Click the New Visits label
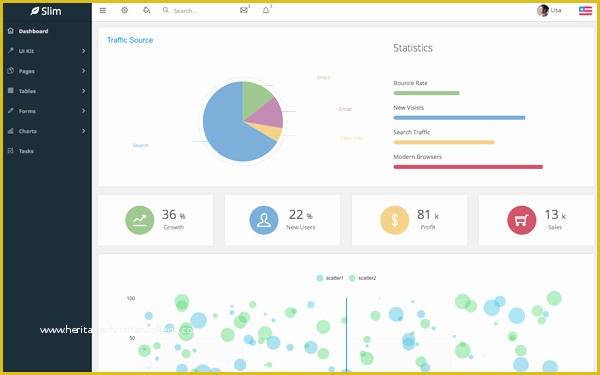This screenshot has width=600, height=375. tap(408, 108)
